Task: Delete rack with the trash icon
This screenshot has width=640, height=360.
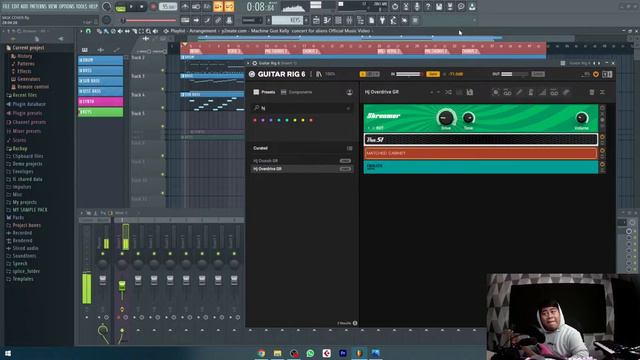Action: [x=591, y=92]
